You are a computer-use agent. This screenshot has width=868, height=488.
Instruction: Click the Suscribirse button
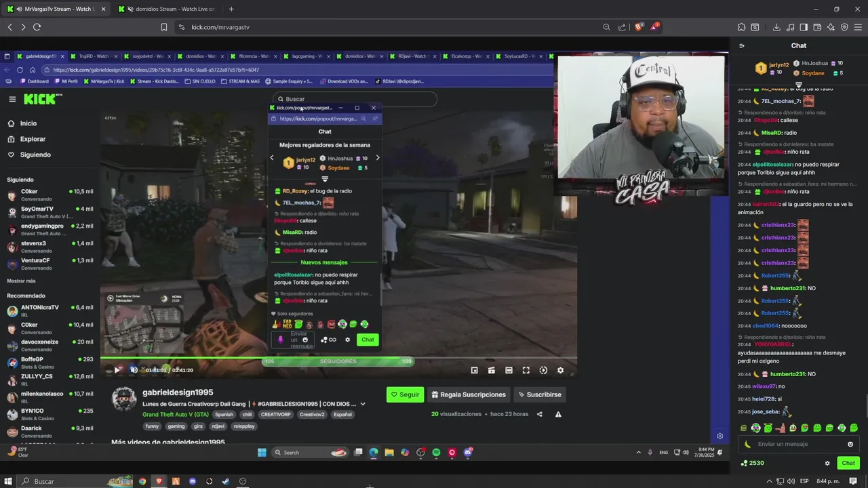pyautogui.click(x=539, y=394)
